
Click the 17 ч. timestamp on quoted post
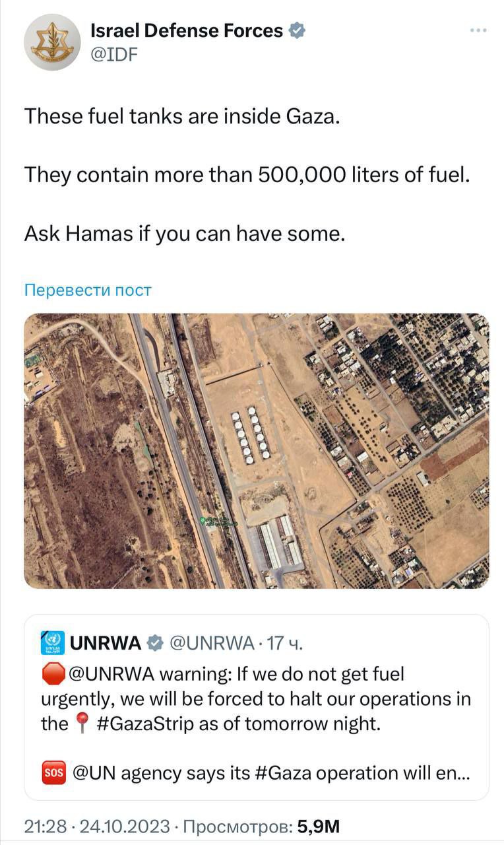click(284, 643)
